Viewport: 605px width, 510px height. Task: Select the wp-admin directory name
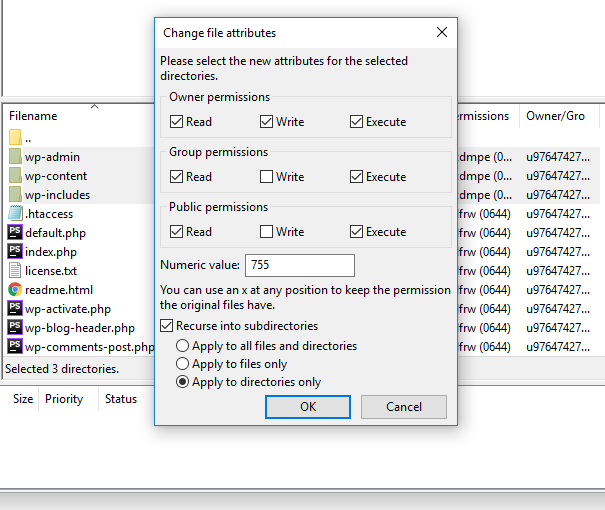tap(52, 157)
